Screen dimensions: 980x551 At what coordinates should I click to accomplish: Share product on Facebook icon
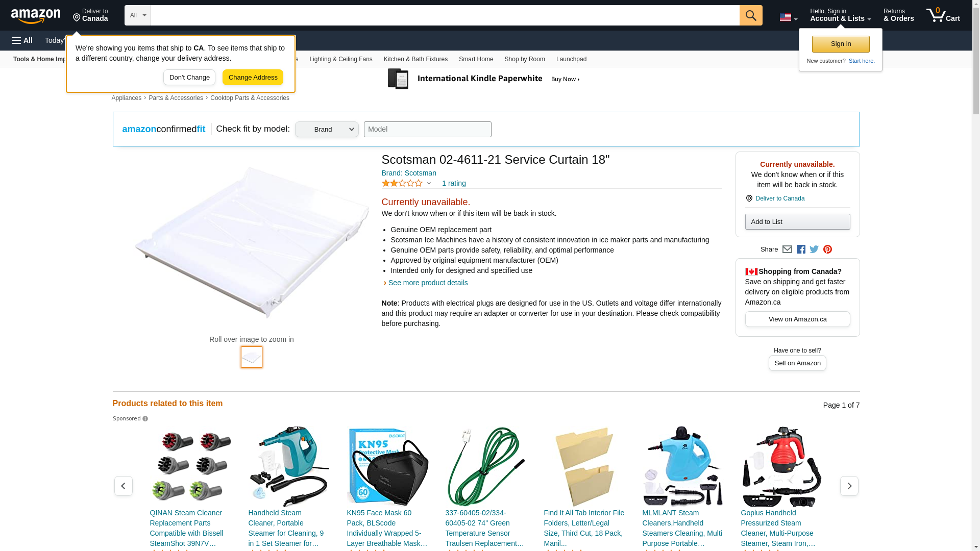801,249
